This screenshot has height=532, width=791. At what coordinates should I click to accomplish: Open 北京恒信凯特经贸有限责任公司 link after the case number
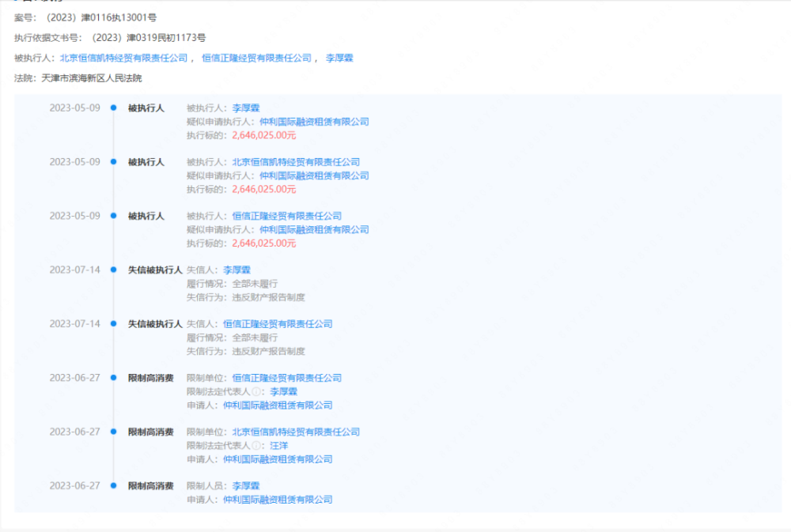123,58
